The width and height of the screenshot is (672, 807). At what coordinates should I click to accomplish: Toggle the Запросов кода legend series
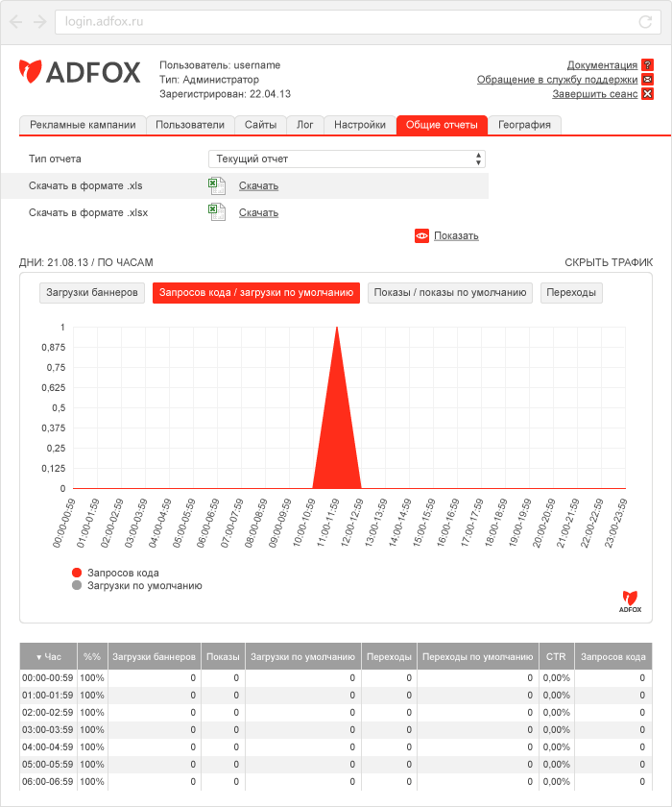pos(116,573)
